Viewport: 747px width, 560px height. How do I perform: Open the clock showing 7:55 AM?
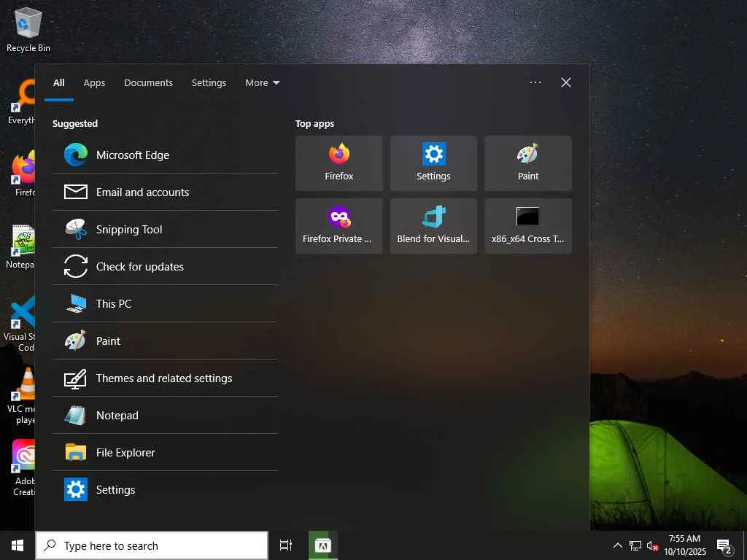coord(685,545)
